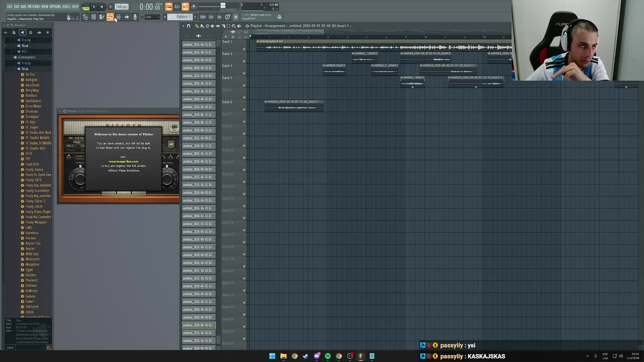Open the OPTIONS menu
This screenshot has width=644, height=362.
(55, 7)
